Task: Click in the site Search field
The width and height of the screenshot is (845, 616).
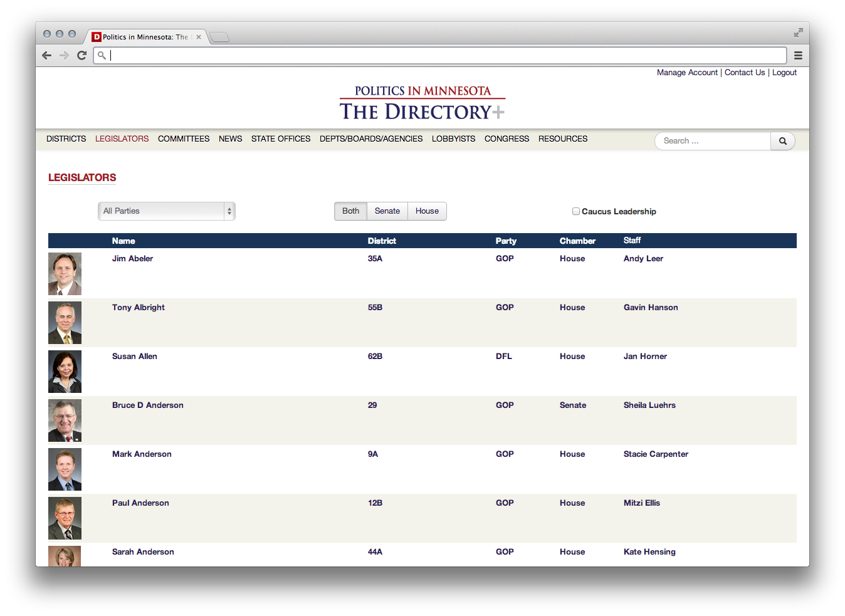Action: [x=713, y=141]
